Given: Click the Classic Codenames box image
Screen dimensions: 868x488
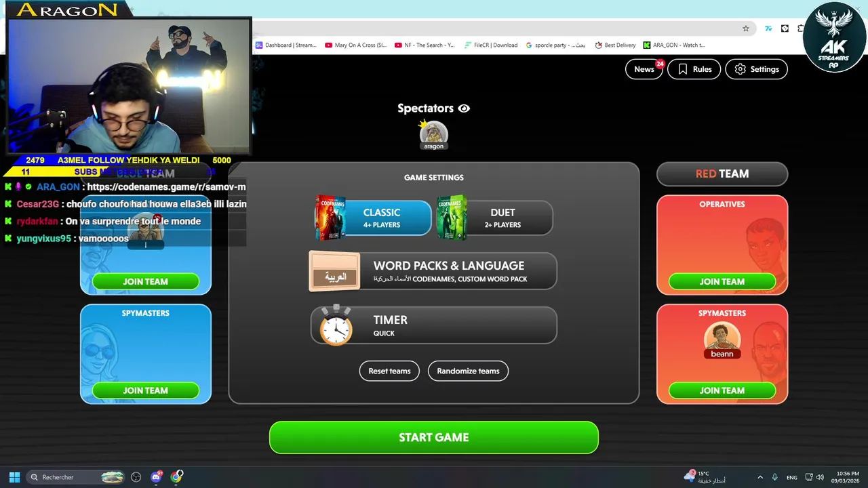Looking at the screenshot, I should coord(330,218).
